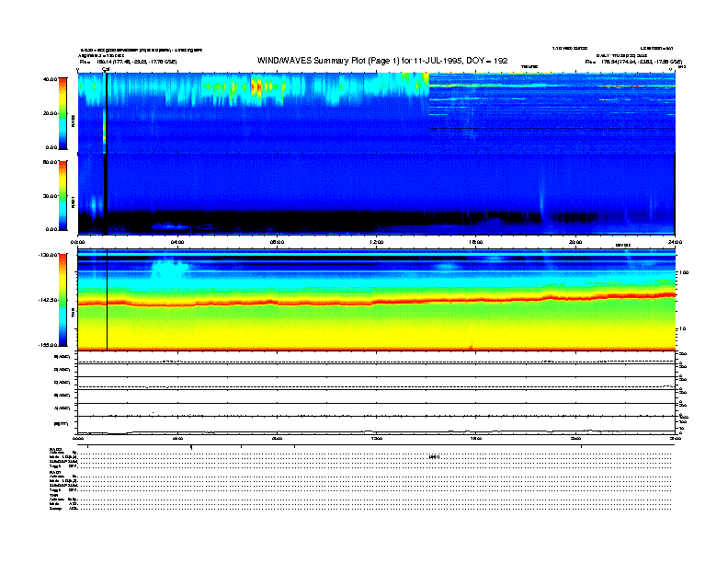Click the cyan emission patch in TNR spectrogram
This screenshot has height=563, width=728.
click(170, 270)
